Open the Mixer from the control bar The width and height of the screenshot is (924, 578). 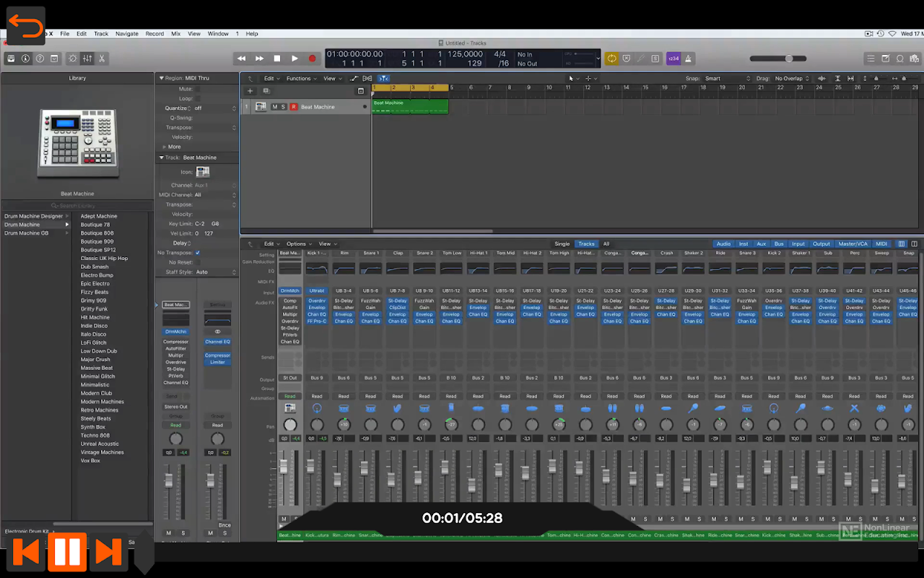pyautogui.click(x=87, y=59)
